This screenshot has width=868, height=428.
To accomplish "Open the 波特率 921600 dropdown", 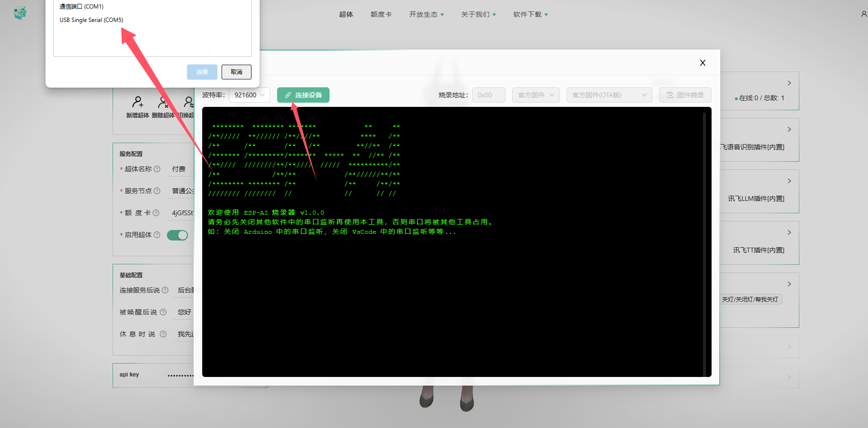I will 249,95.
